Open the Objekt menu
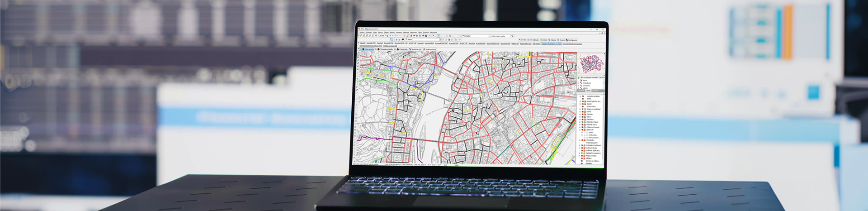The image size is (868, 211). point(386,33)
